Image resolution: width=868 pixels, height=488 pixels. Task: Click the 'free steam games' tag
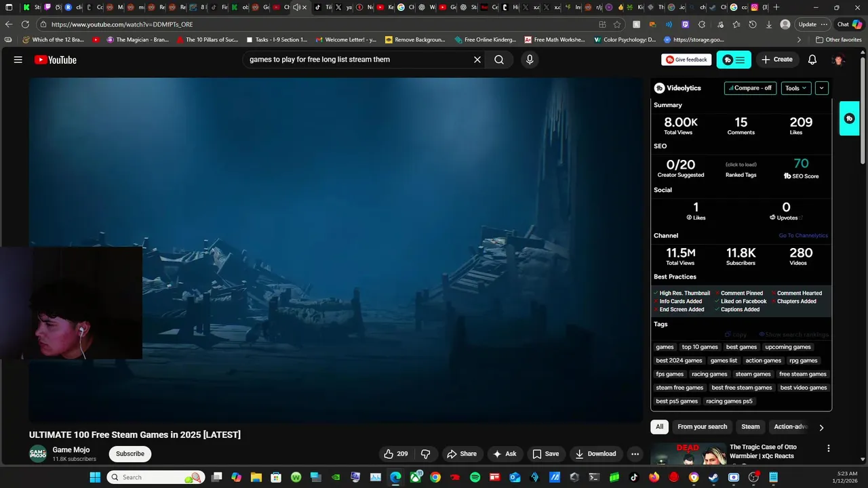[803, 374]
